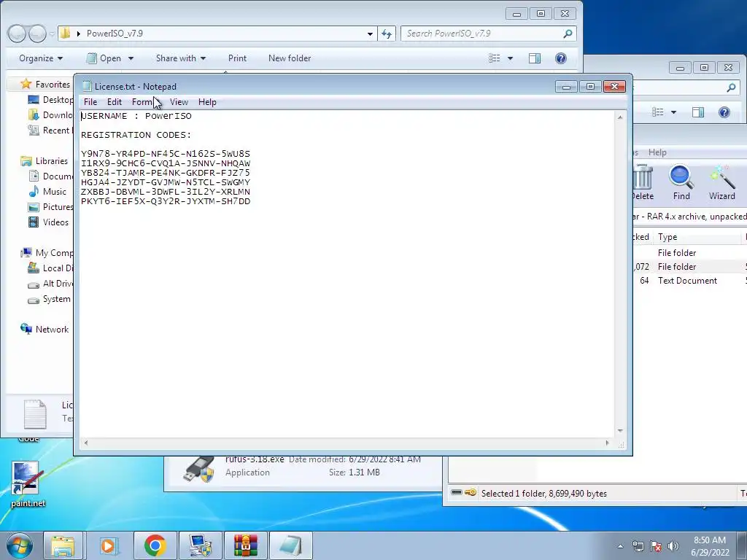Image resolution: width=747 pixels, height=560 pixels.
Task: Click the Action Center flag tray icon
Action: (x=656, y=545)
